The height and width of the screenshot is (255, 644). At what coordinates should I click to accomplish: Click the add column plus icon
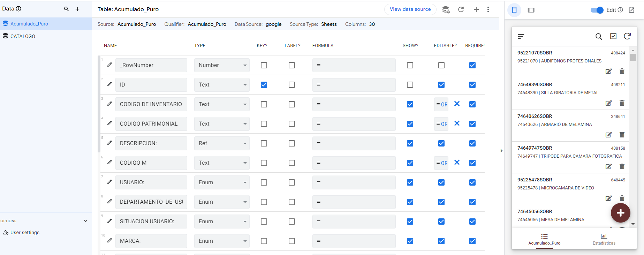[x=476, y=9]
